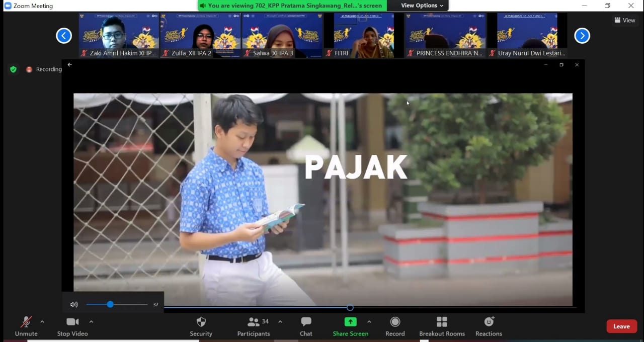Expand the arrow next to Share Screen

[369, 321]
